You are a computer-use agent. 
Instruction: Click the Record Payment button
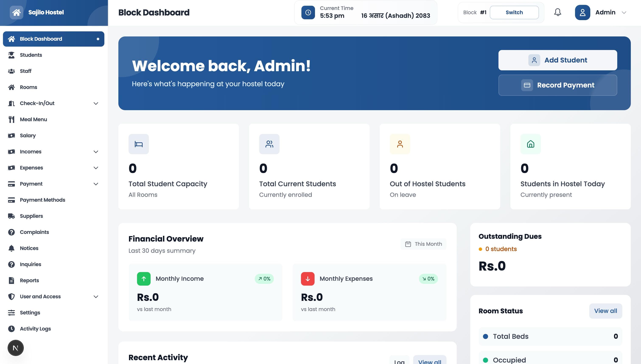pos(557,85)
